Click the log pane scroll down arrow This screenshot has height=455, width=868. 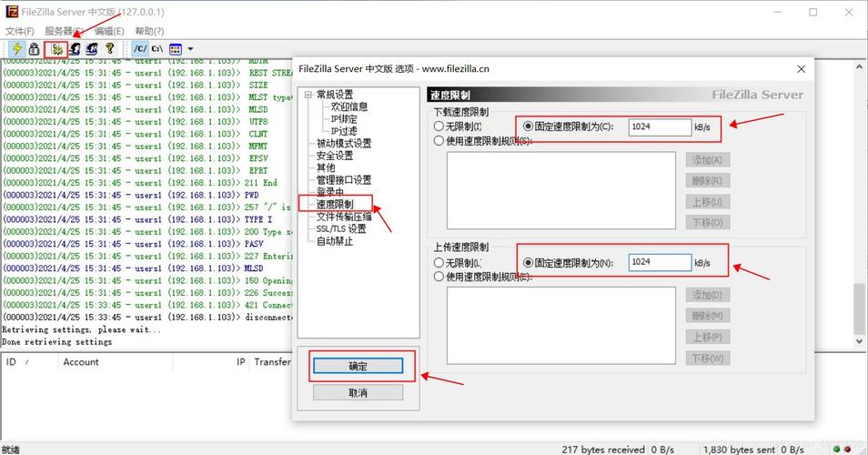(860, 341)
